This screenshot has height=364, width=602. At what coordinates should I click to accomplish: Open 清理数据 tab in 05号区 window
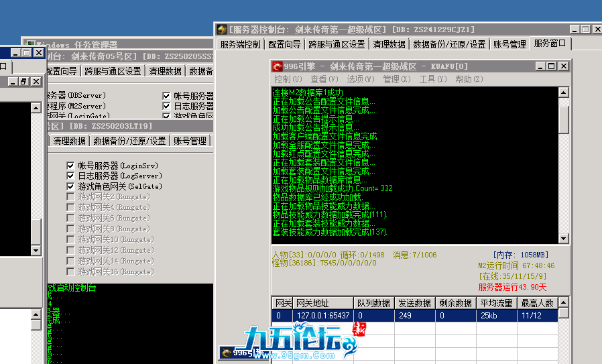[166, 71]
